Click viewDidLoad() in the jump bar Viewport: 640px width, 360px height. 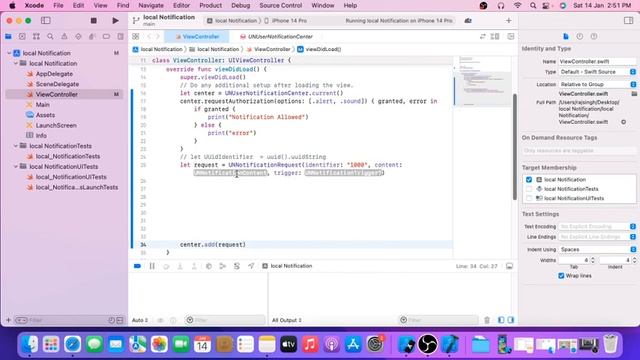coord(319,49)
